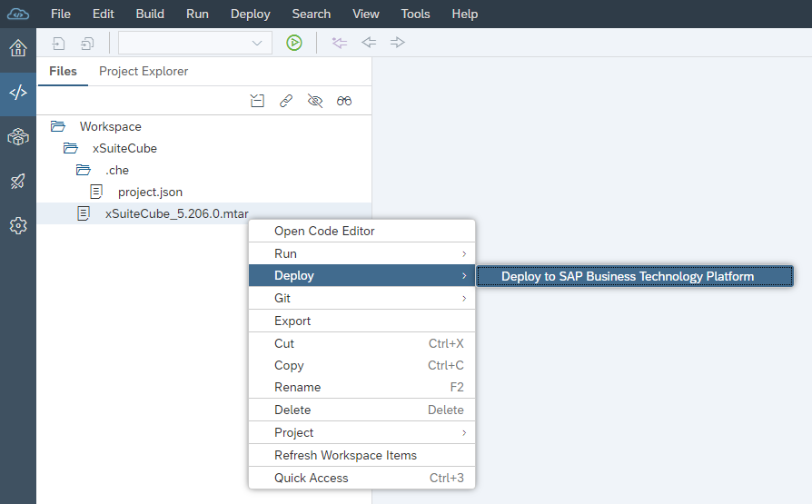Open the Development code editor perspective

18,94
